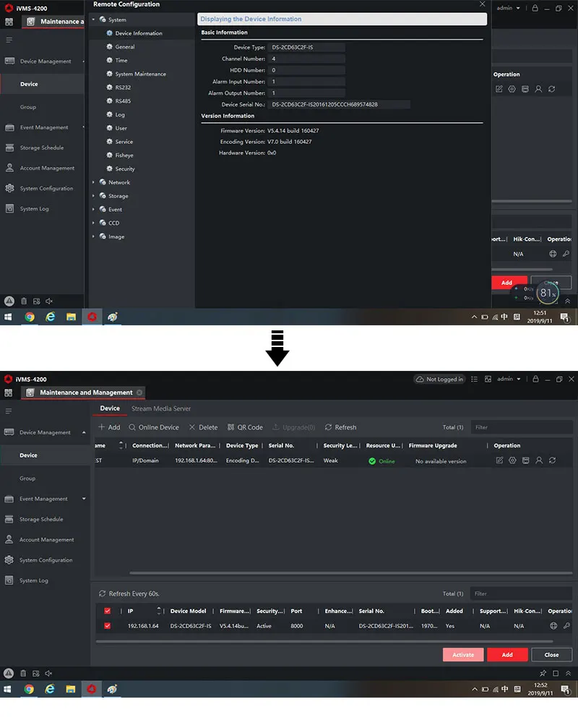Click the online user icon in the Online row
Viewport: 578px width, 728px height.
tap(539, 461)
